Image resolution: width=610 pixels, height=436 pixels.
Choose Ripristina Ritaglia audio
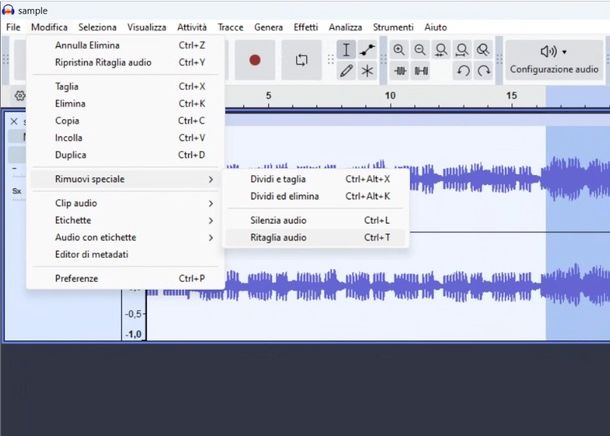[x=125, y=62]
